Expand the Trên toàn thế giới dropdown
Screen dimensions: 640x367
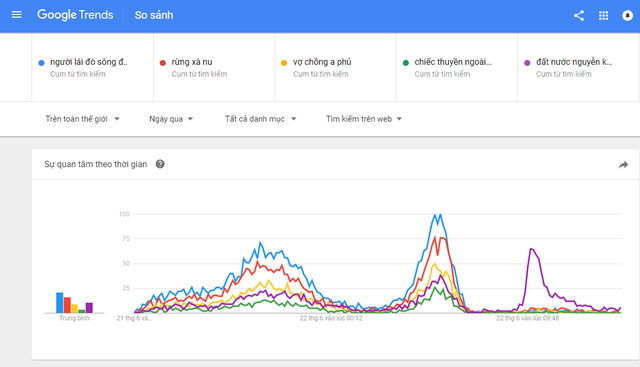[x=82, y=119]
